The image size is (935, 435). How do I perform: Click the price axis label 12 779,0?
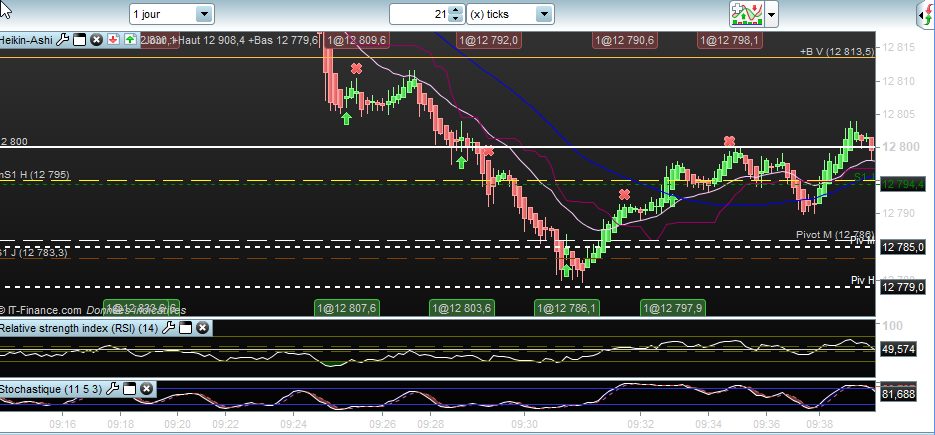click(903, 288)
